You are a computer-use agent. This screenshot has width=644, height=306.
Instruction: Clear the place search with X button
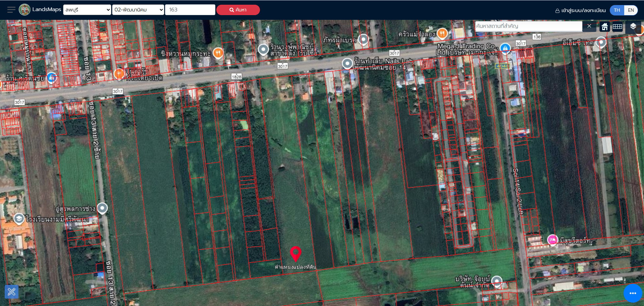point(589,26)
